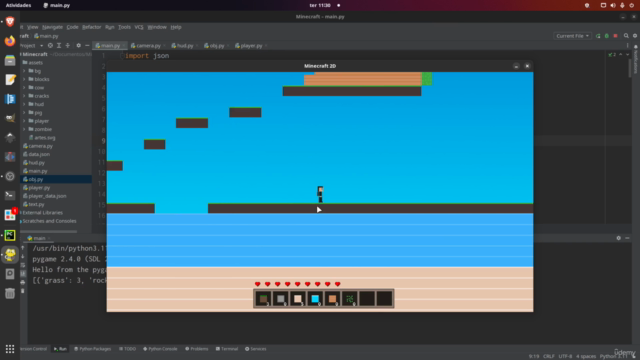Open the TODO tool window
The width and height of the screenshot is (640, 360).
[127, 349]
